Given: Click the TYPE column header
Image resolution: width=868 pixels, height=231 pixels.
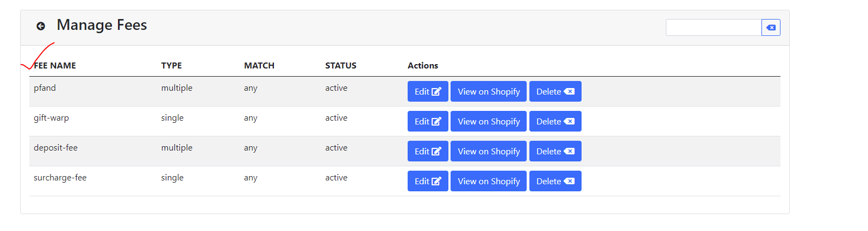Looking at the screenshot, I should (x=171, y=65).
